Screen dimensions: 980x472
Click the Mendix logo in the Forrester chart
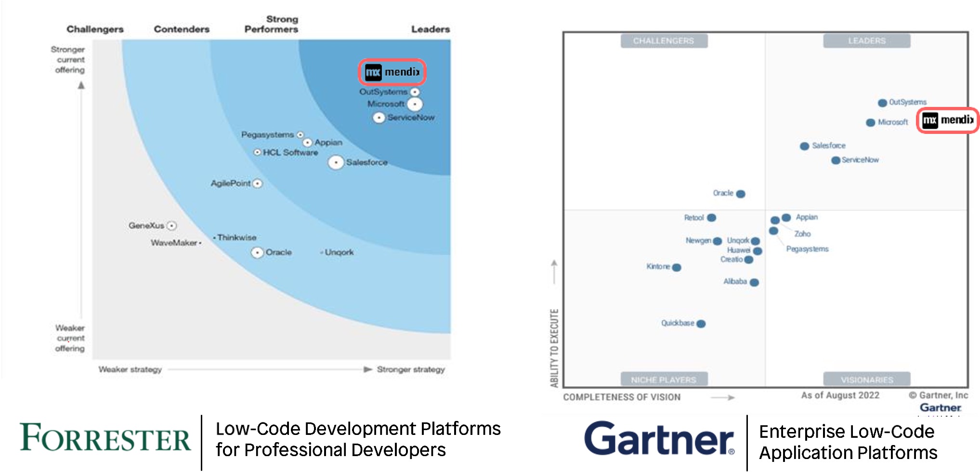tap(392, 72)
